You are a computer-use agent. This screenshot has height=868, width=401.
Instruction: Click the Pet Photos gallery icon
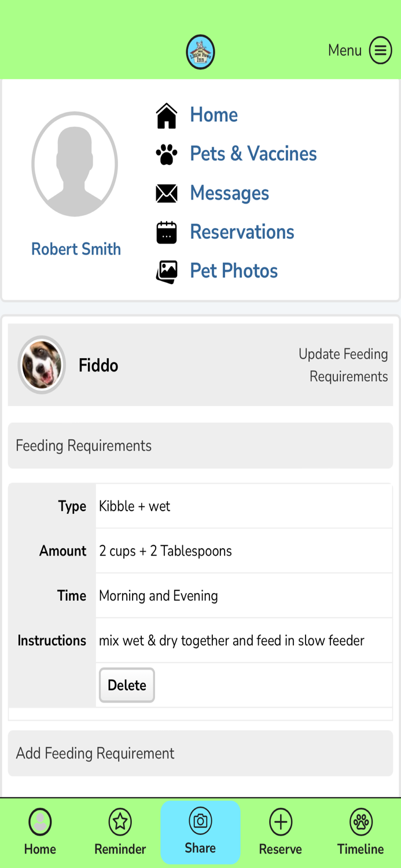(167, 271)
